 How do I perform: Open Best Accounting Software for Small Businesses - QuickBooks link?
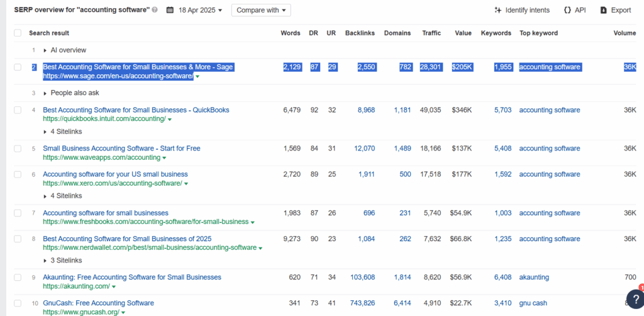click(x=136, y=110)
